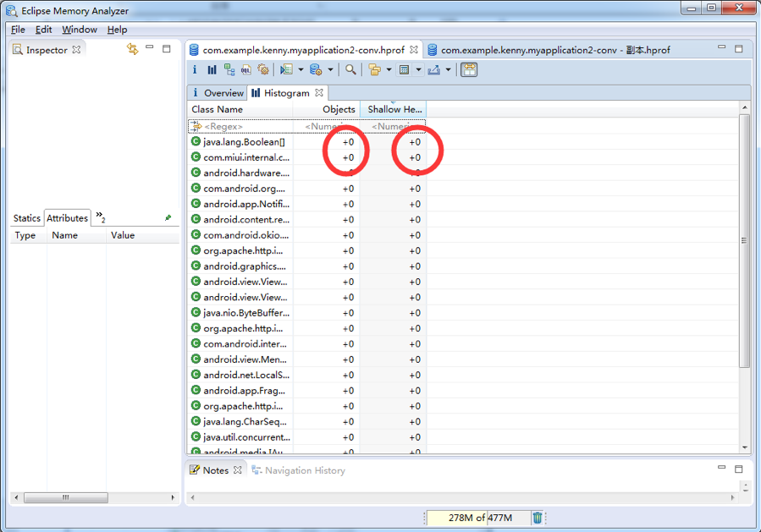
Task: Select the Statics tab in Inspector
Action: 27,218
